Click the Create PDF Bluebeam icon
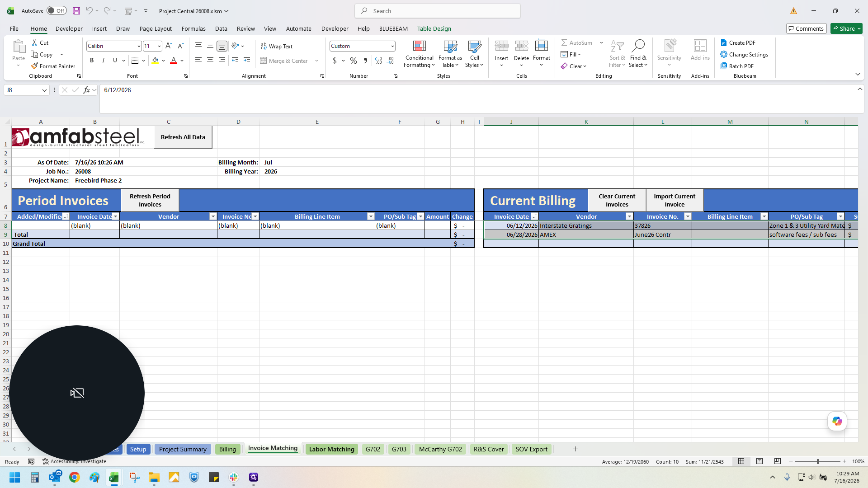868x488 pixels. pos(724,42)
